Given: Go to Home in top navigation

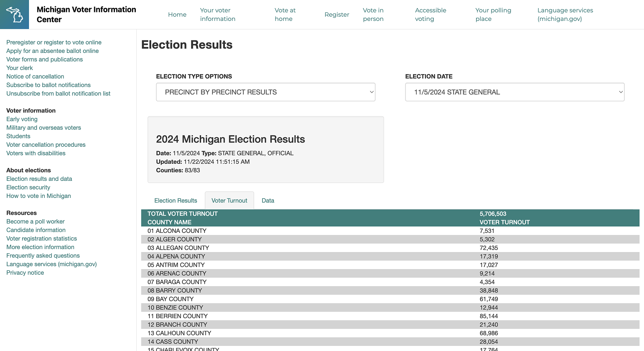Looking at the screenshot, I should click(x=177, y=15).
